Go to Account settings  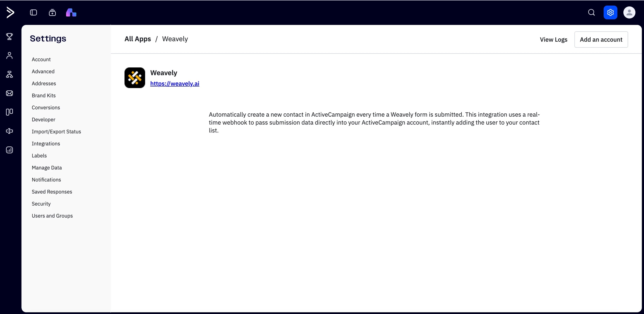point(41,59)
